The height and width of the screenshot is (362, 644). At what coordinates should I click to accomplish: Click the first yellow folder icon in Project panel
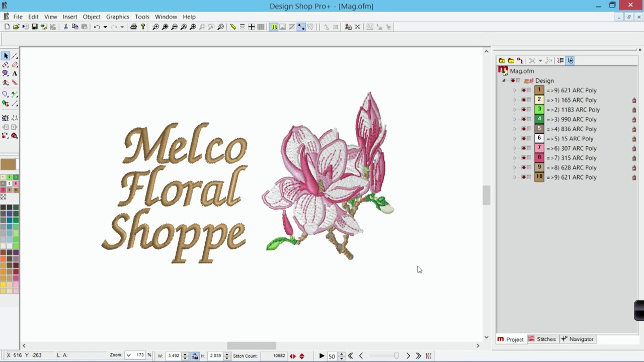(x=502, y=60)
